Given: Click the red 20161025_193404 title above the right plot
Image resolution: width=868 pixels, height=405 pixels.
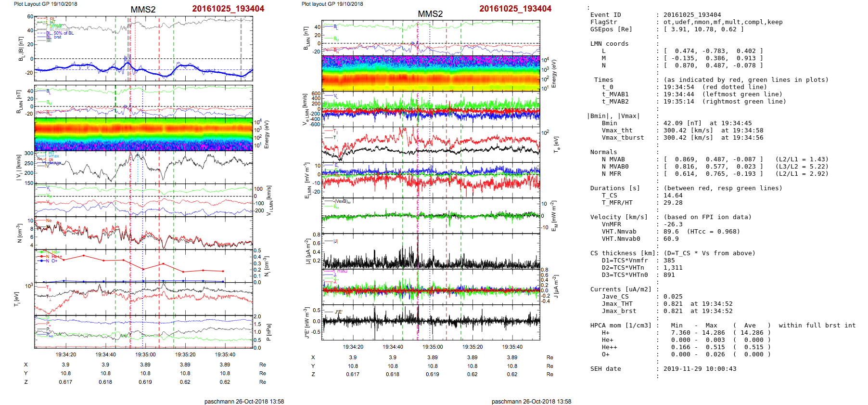Looking at the screenshot, I should pos(515,9).
